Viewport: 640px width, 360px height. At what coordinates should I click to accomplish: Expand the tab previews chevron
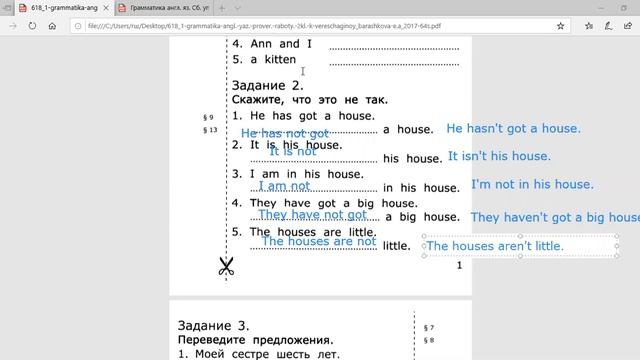238,8
